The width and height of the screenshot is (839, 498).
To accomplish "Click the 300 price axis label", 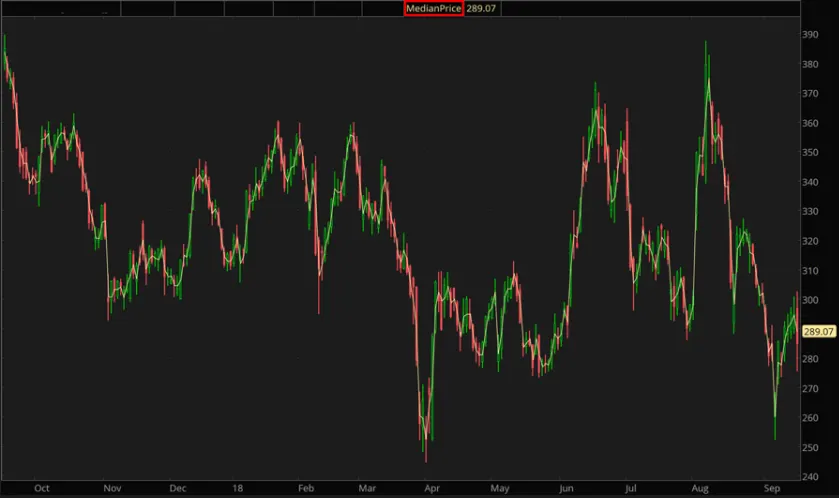I will (810, 300).
